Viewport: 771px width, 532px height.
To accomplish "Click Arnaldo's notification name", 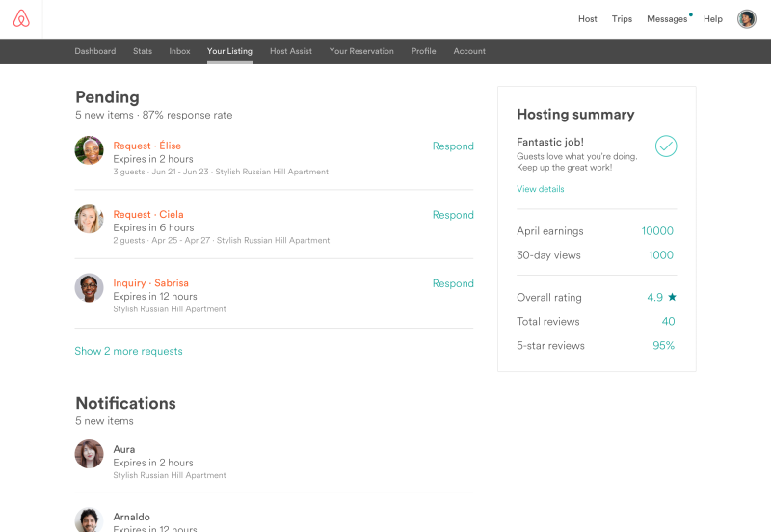I will [131, 517].
